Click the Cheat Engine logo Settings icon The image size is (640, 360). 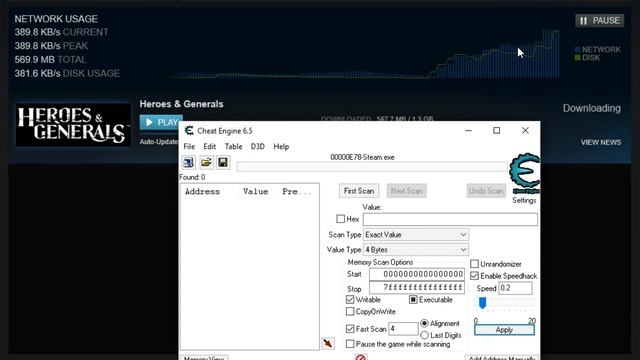(524, 174)
